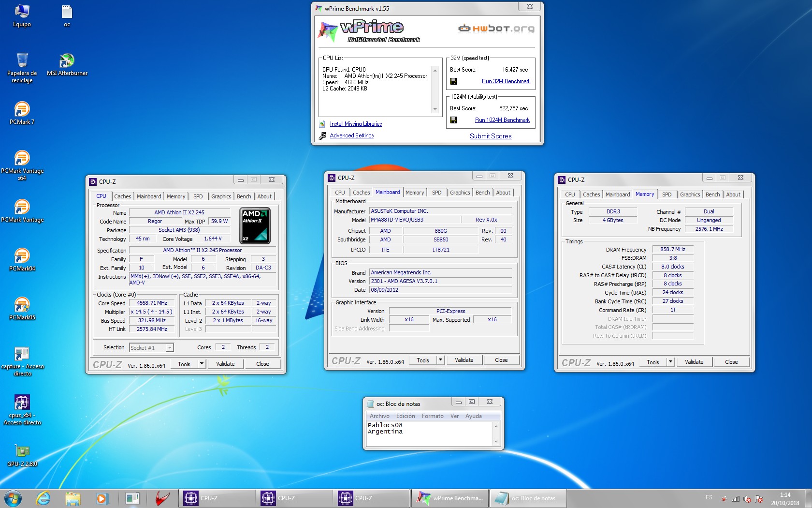Open Windows Media Player taskbar icon
The image size is (812, 508).
[x=101, y=498]
